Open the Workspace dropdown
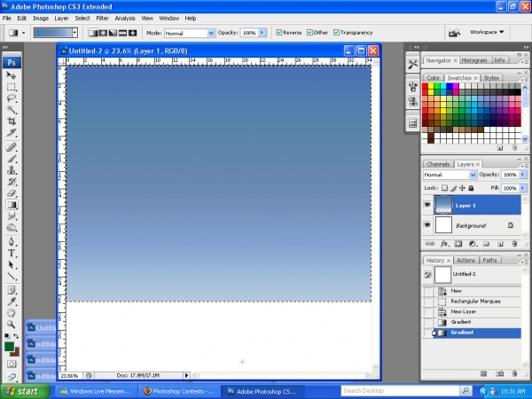Viewport: 532px width, 399px height. click(x=487, y=32)
